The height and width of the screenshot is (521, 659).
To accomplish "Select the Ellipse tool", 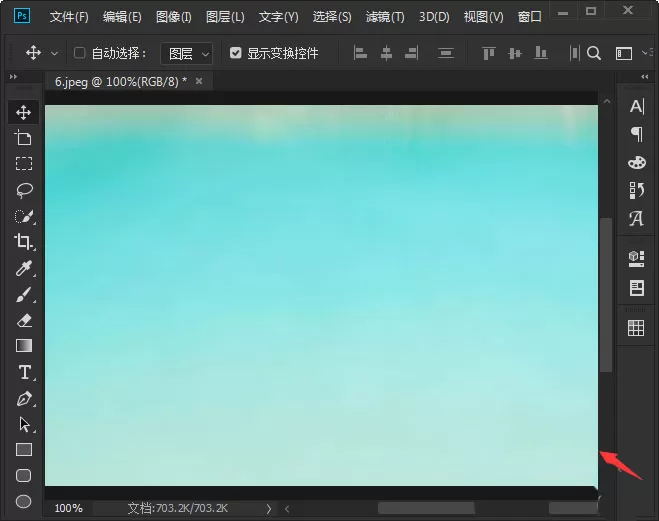I will 24,501.
